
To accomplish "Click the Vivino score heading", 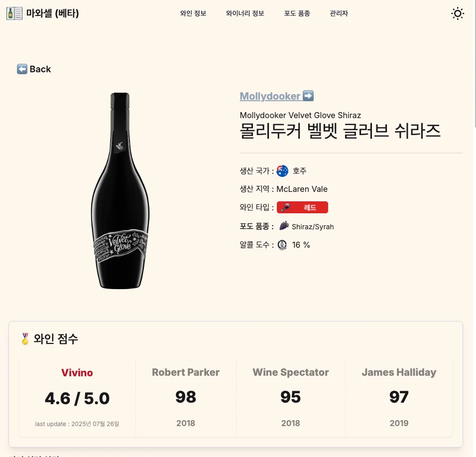I will tap(77, 372).
